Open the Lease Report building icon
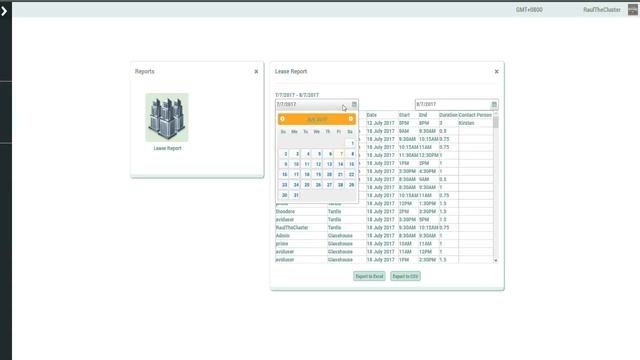640x360 pixels. tap(167, 117)
